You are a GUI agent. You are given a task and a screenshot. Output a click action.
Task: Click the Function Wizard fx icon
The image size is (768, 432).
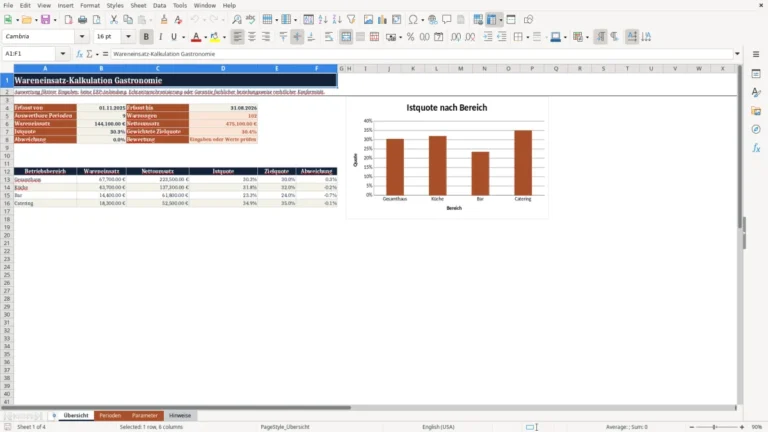click(x=79, y=54)
